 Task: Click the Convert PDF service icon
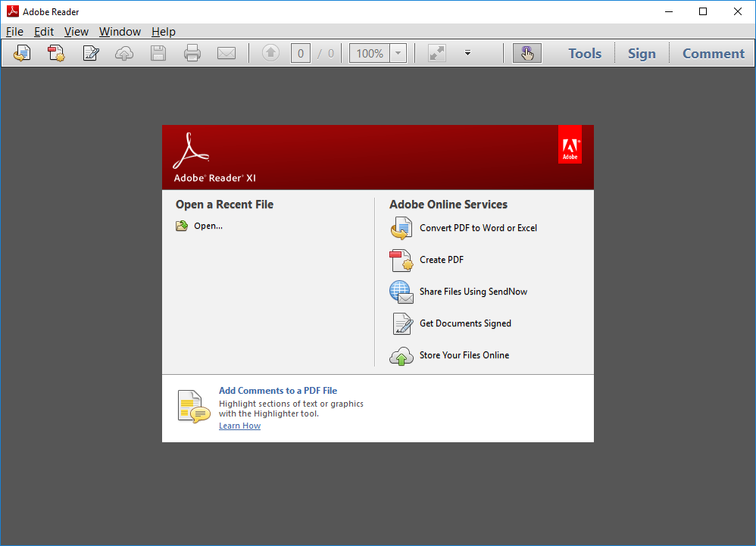pos(401,228)
